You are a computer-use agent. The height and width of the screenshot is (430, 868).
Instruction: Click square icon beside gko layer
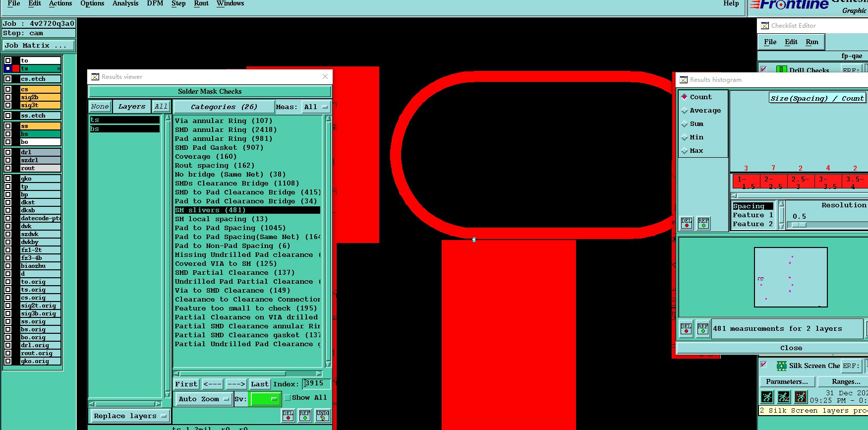coord(8,179)
